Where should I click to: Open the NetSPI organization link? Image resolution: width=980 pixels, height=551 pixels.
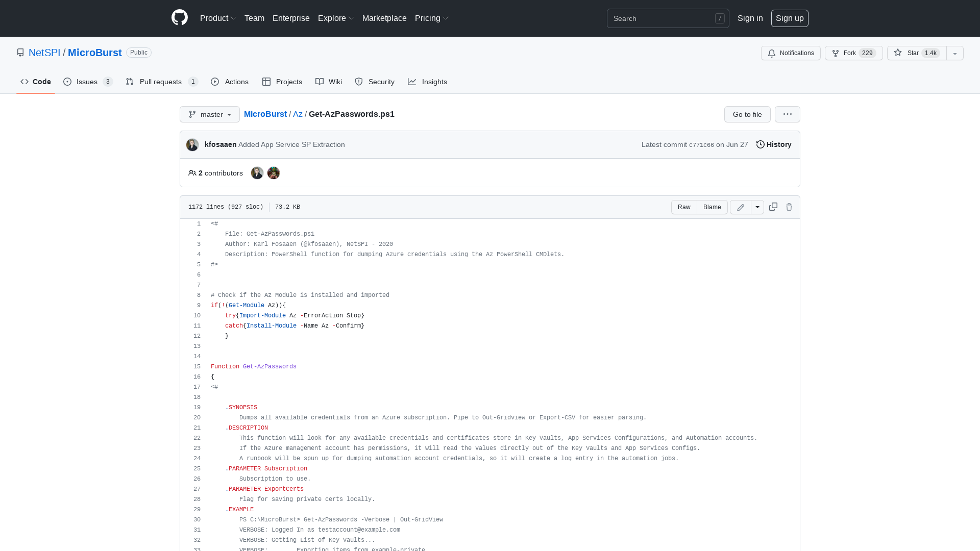44,53
